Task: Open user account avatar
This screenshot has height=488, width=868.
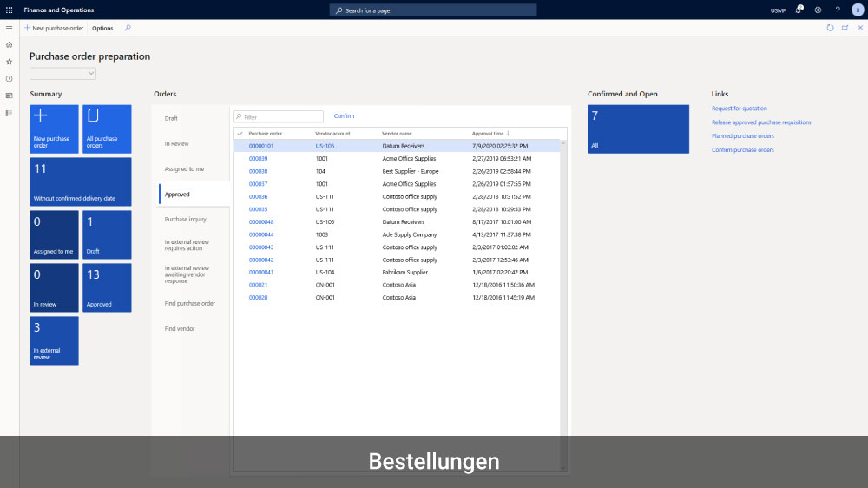Action: 858,10
